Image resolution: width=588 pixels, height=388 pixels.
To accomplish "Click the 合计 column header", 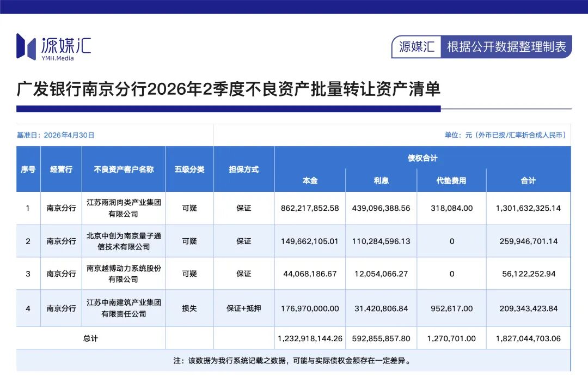I will (x=528, y=180).
